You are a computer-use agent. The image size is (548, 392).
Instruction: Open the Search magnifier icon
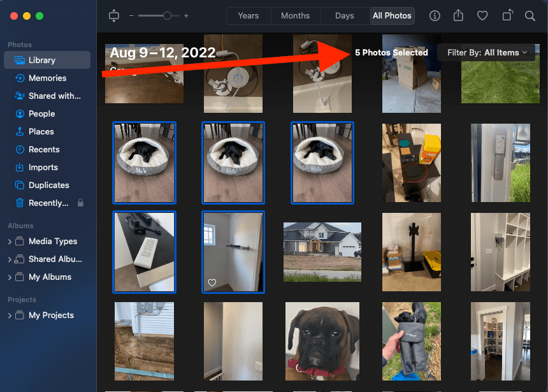[530, 16]
